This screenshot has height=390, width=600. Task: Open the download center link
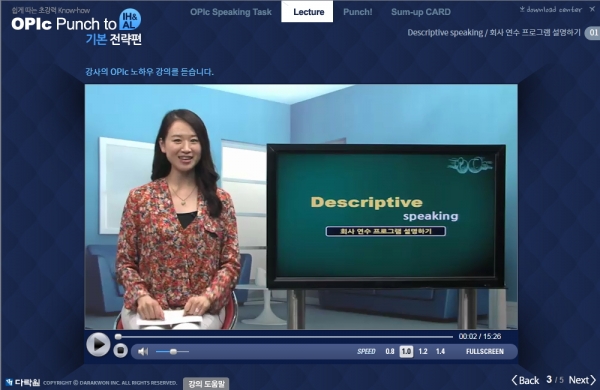click(550, 9)
